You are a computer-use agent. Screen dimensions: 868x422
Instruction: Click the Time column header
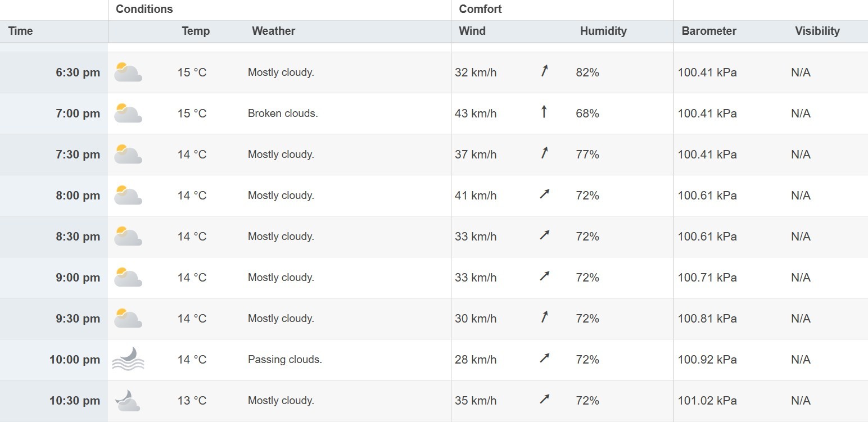(x=21, y=31)
